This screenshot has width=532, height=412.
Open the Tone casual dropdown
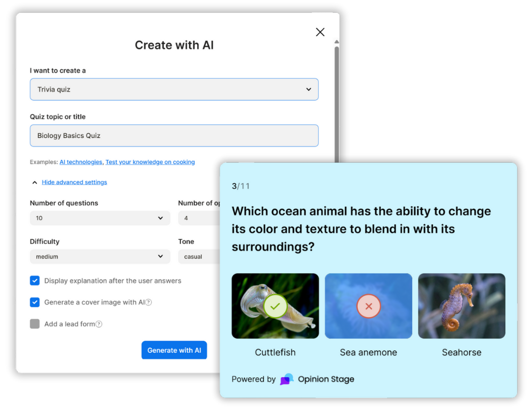(x=198, y=256)
